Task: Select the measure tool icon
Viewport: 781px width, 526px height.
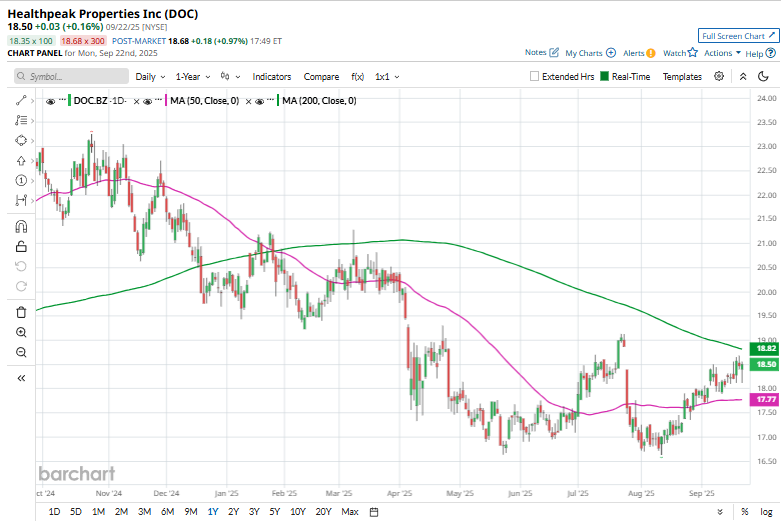Action: pos(21,200)
